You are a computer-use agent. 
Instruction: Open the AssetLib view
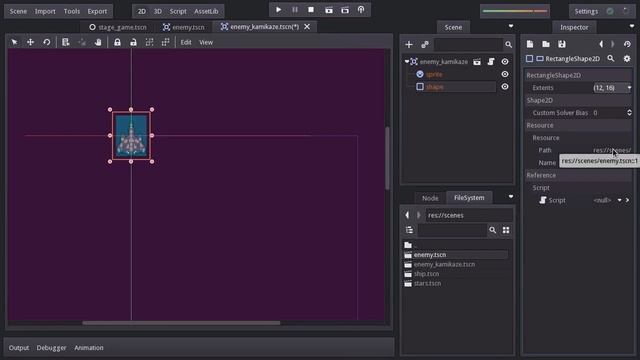206,11
